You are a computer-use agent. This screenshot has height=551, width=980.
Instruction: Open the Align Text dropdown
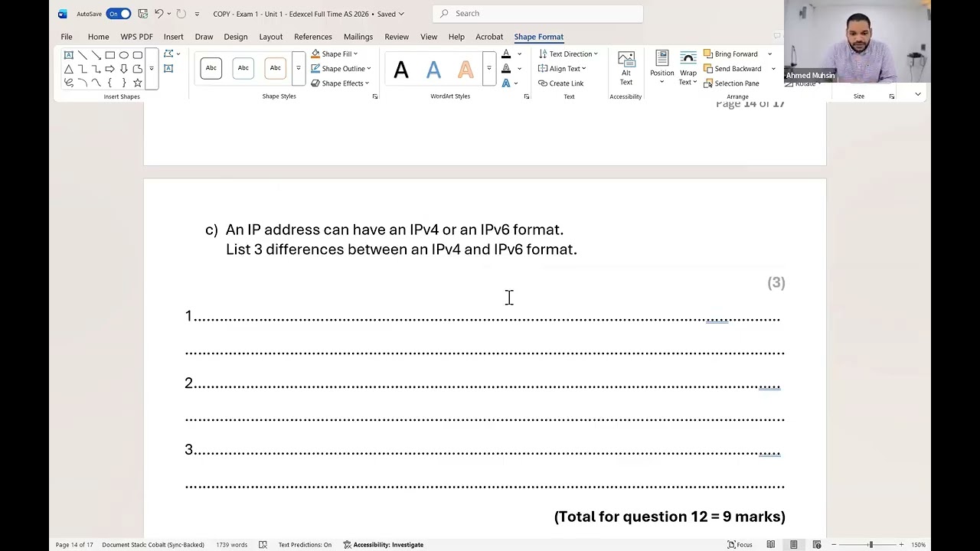(562, 68)
